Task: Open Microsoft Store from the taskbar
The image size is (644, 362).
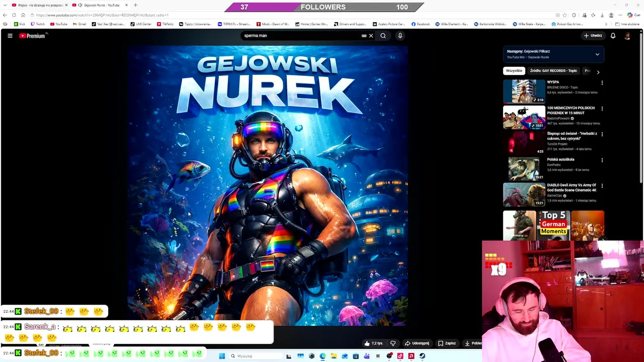Action: [356, 356]
